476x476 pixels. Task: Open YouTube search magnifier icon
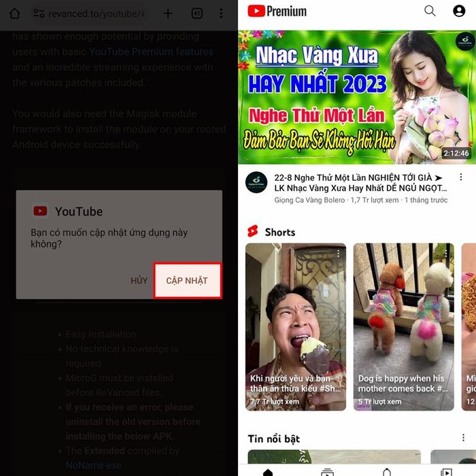(430, 11)
